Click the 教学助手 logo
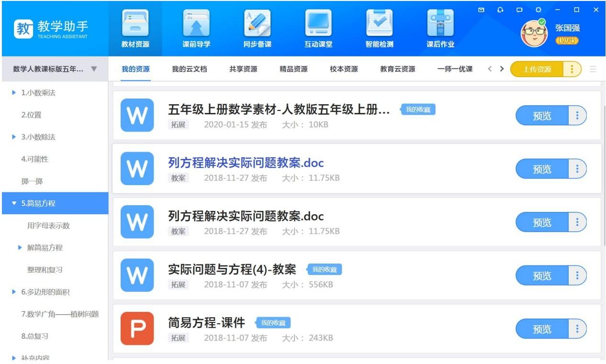606x364 pixels. point(51,29)
